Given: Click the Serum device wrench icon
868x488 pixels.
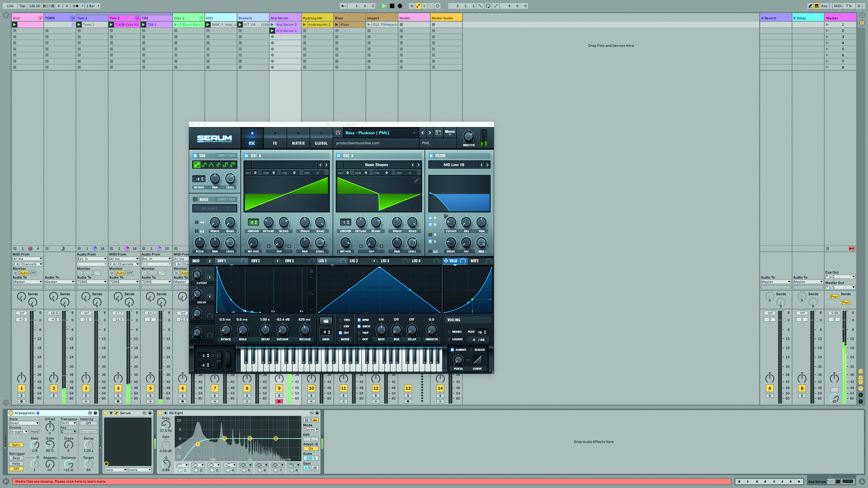Looking at the screenshot, I should pyautogui.click(x=116, y=413).
